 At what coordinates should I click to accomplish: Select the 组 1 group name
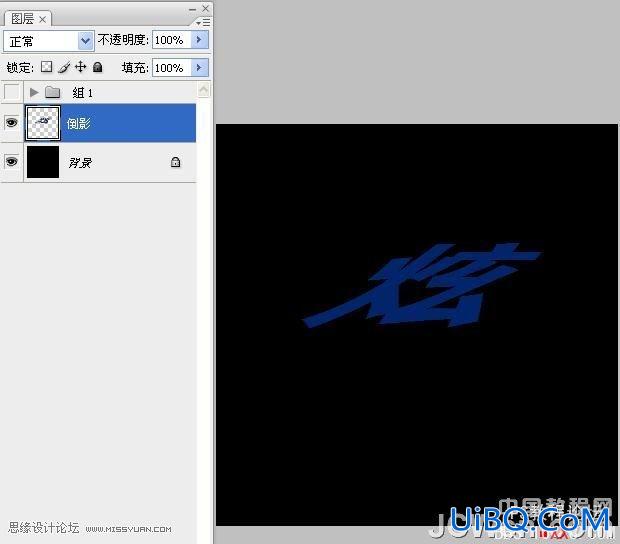[x=83, y=93]
